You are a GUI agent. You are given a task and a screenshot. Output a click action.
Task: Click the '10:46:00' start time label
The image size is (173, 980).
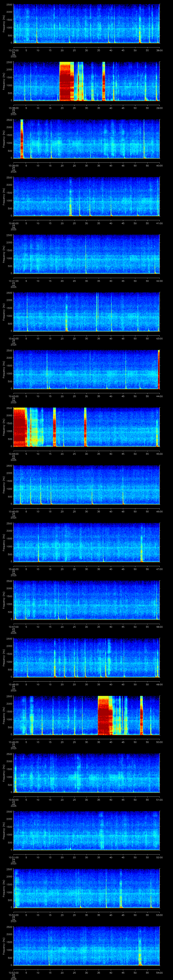click(13, 569)
